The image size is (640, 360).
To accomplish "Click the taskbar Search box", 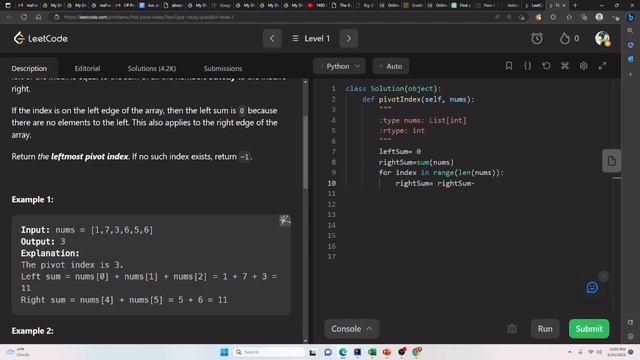I will [x=269, y=352].
